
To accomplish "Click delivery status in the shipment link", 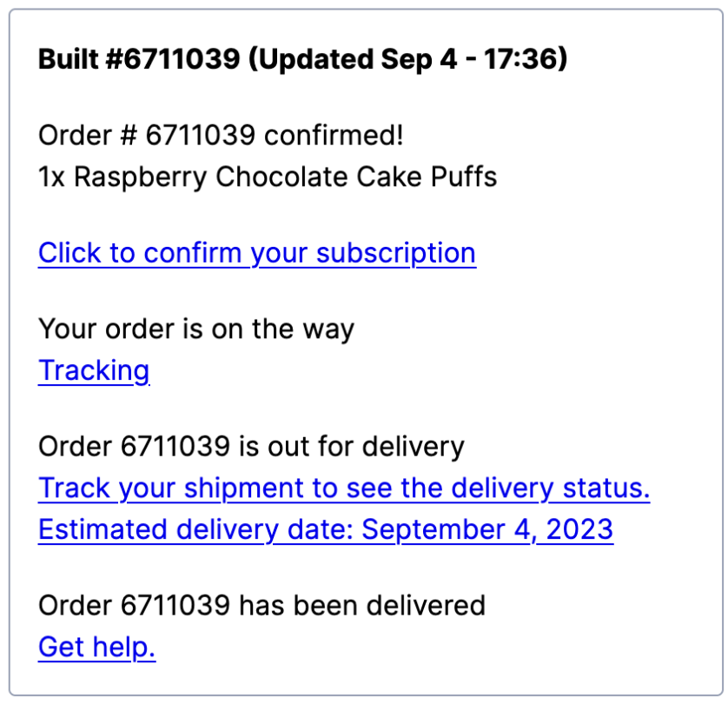I will [x=558, y=488].
